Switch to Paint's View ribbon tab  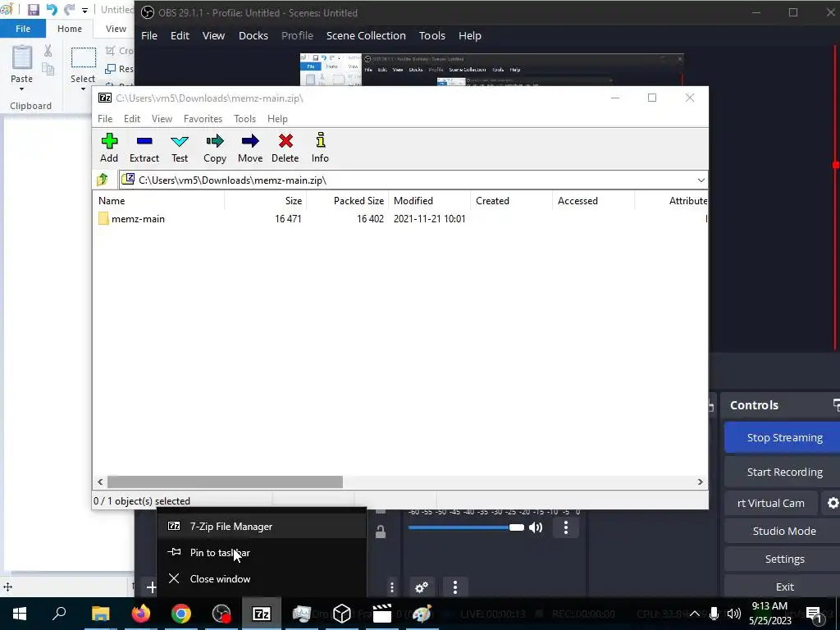[x=116, y=29]
